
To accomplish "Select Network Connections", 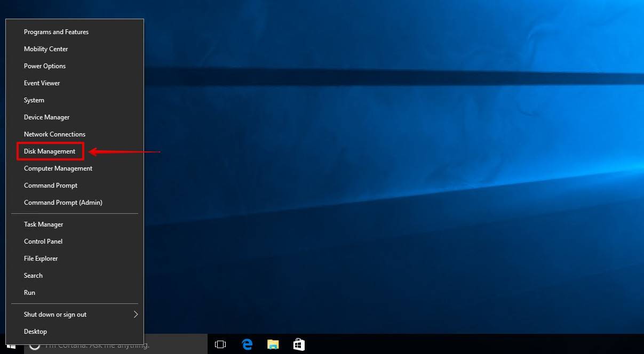I will coord(54,134).
